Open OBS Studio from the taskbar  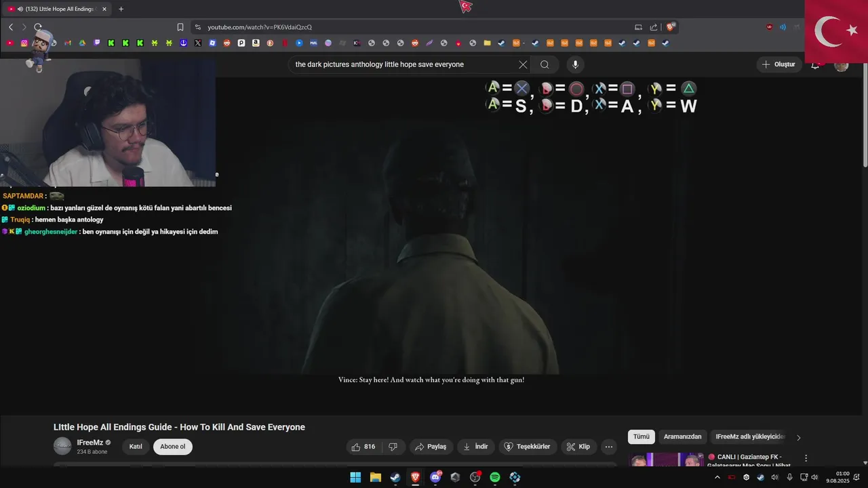(475, 477)
